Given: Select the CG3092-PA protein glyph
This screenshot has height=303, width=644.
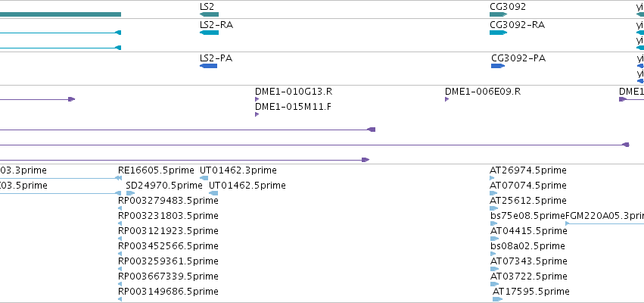Looking at the screenshot, I should click(x=498, y=66).
